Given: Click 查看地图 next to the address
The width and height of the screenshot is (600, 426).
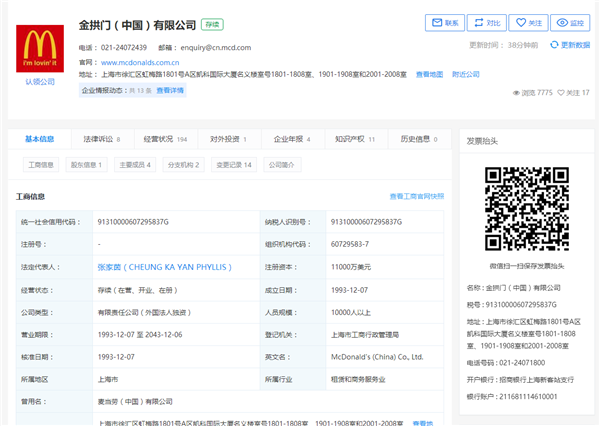Looking at the screenshot, I should coord(429,74).
